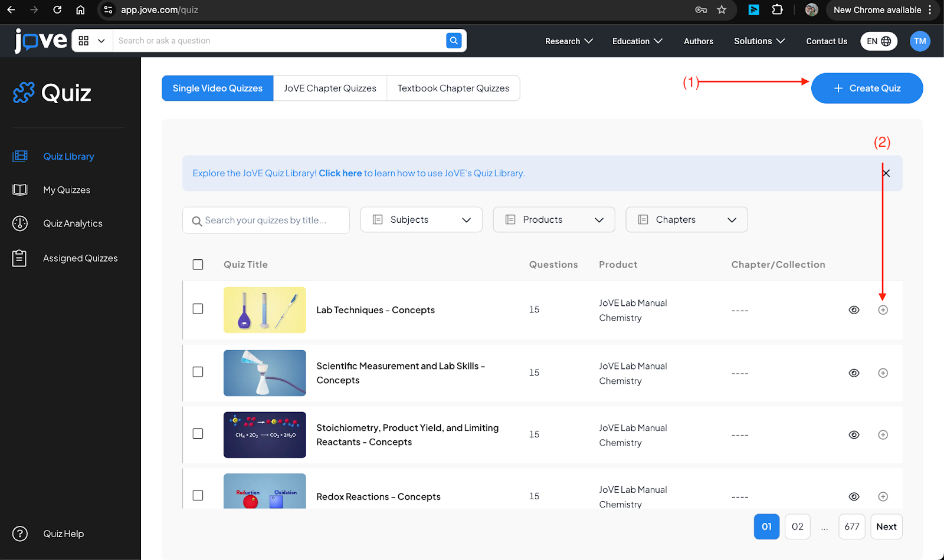Viewport: 944px width, 560px height.
Task: Add Redox Reactions quiz with plus icon
Action: (883, 497)
